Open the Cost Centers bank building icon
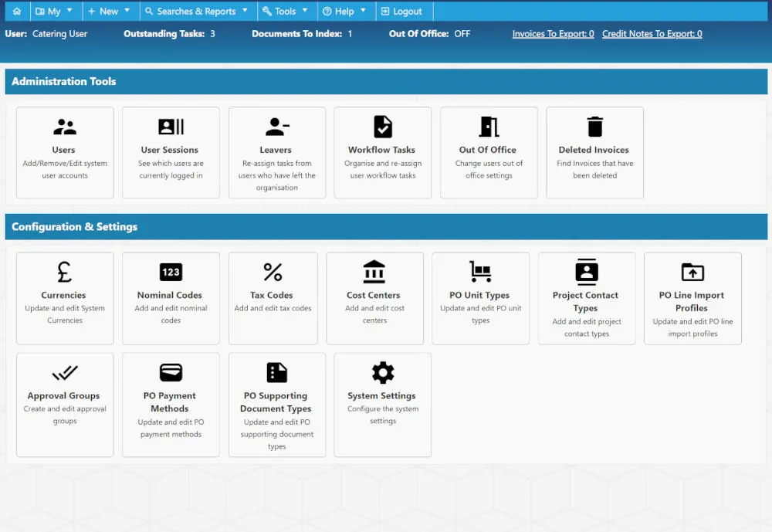Screen dimensions: 772x532 pyautogui.click(x=374, y=272)
